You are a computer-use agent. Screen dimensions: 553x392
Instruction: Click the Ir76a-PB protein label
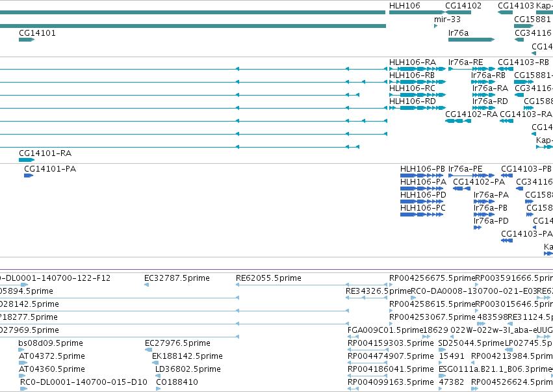(x=491, y=208)
